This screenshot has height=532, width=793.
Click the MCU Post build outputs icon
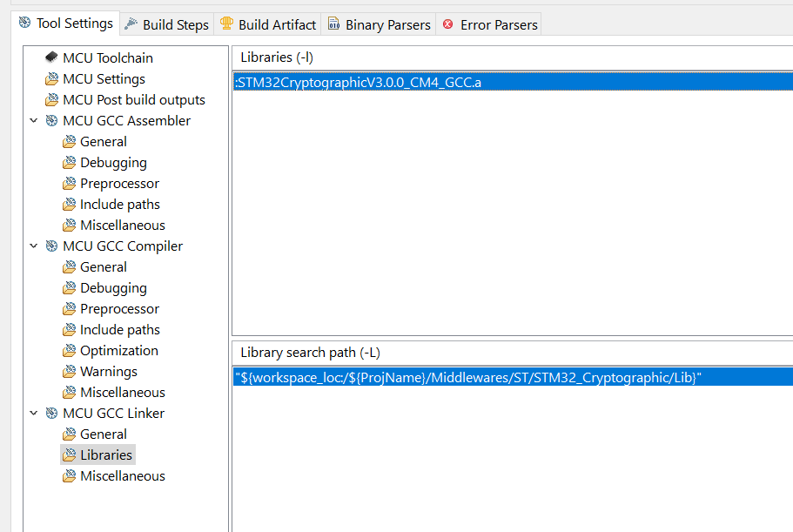pos(52,100)
